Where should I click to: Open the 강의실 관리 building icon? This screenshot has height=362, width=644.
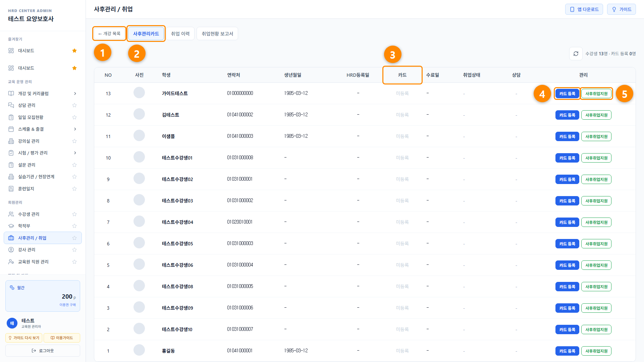pyautogui.click(x=11, y=141)
